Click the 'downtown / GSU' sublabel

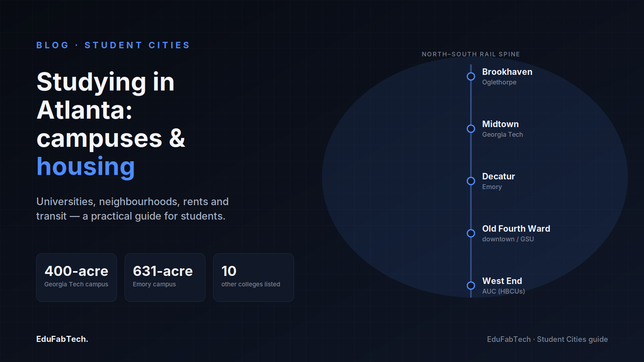508,239
